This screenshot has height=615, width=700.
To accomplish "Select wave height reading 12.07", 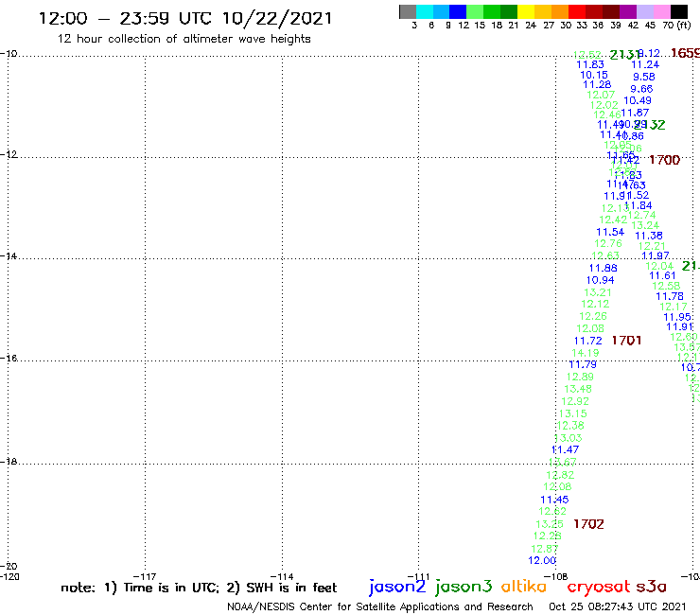I will coord(601,95).
